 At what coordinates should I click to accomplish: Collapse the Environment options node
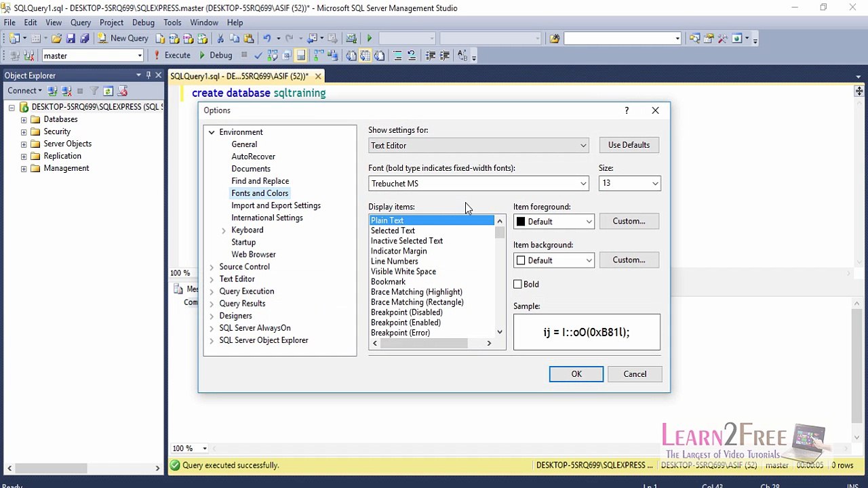click(x=212, y=132)
